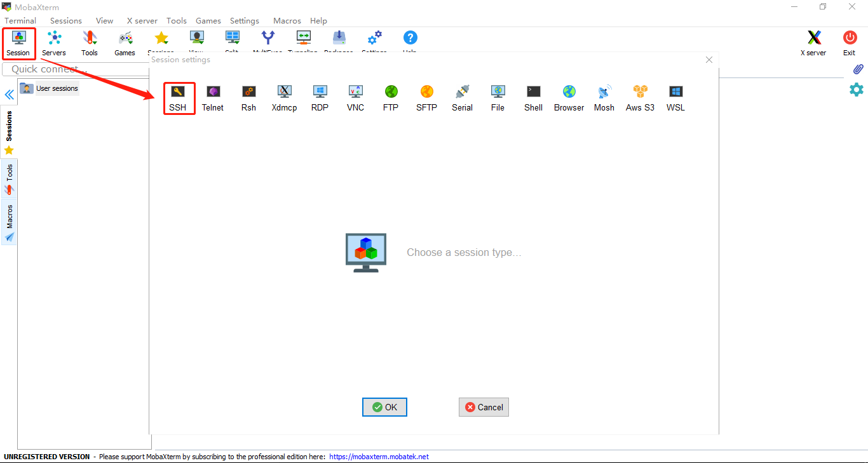The image size is (868, 463).
Task: Open the Settings menu in menu bar
Action: click(x=245, y=20)
